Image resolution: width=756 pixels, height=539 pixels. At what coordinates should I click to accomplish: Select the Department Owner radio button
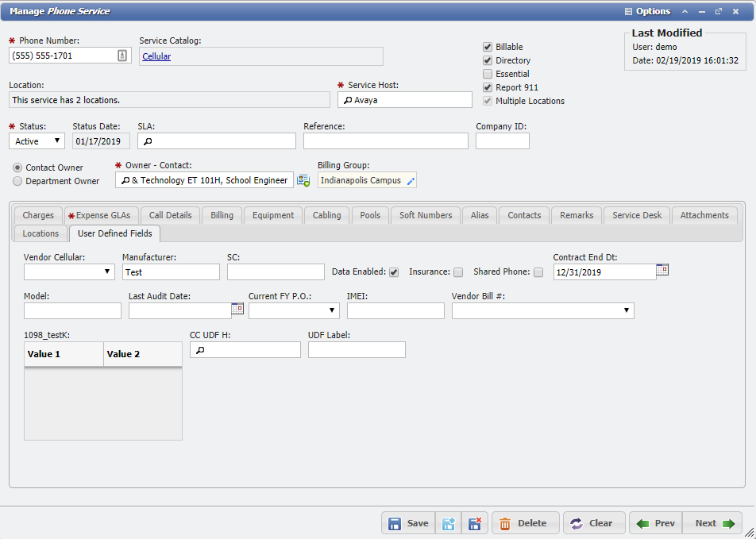coord(17,181)
